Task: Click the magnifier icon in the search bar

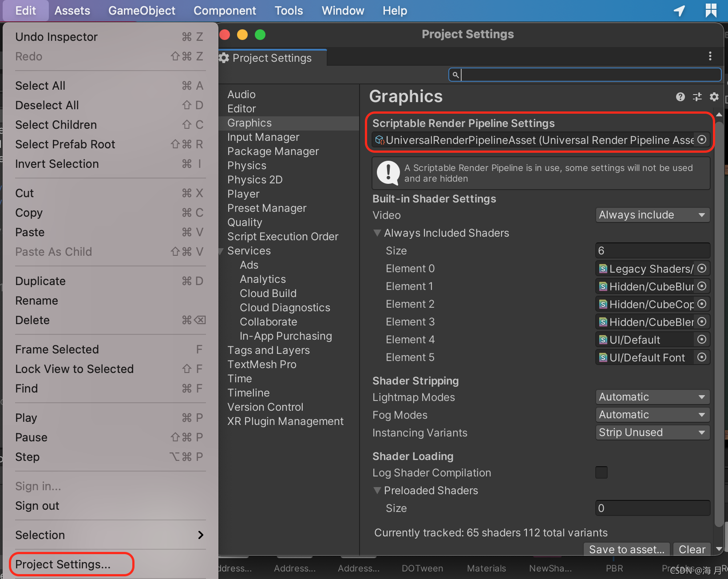Action: tap(455, 75)
